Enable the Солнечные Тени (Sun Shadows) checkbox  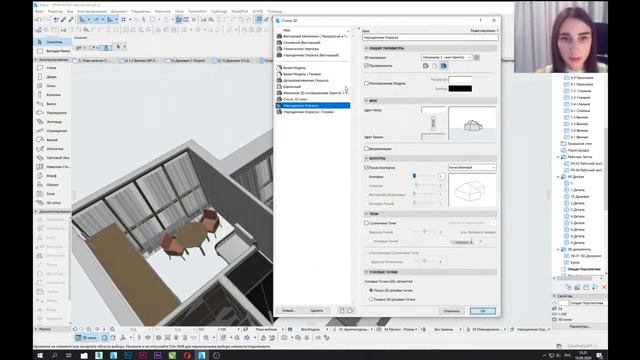pyautogui.click(x=366, y=223)
